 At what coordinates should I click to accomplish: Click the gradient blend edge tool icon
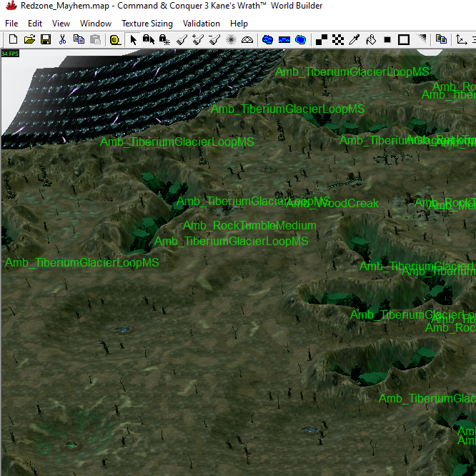coord(422,39)
